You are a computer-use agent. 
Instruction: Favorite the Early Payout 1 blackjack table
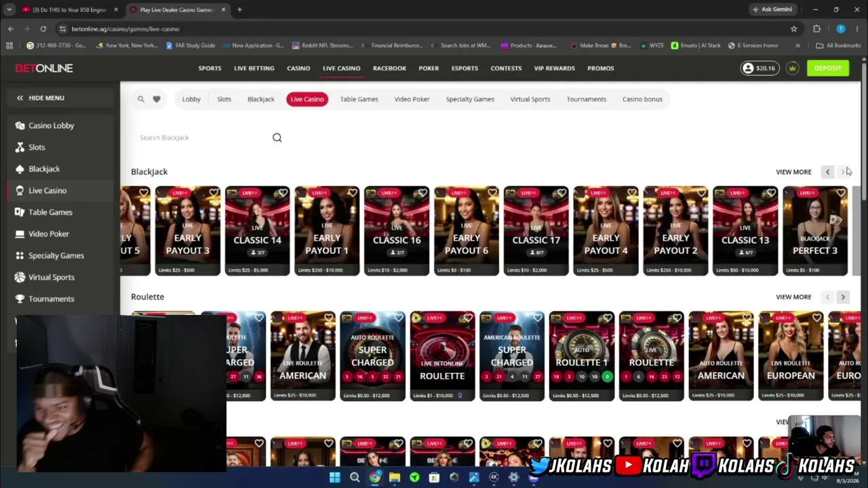coord(353,193)
